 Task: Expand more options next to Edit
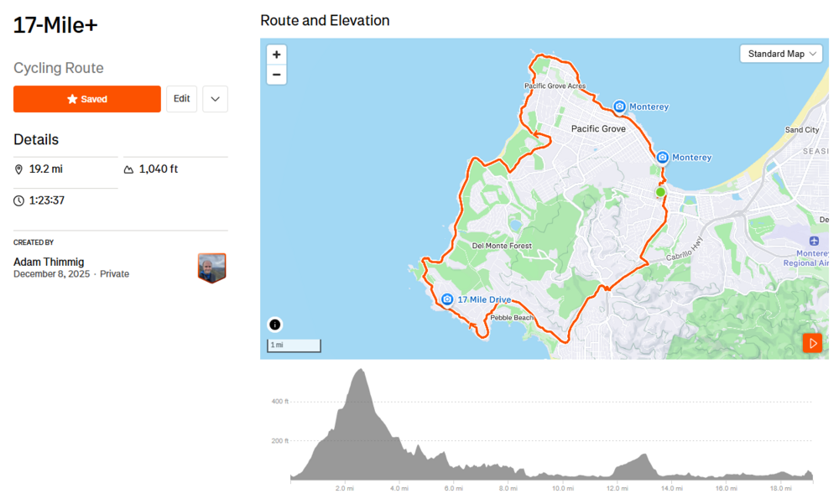coord(215,99)
